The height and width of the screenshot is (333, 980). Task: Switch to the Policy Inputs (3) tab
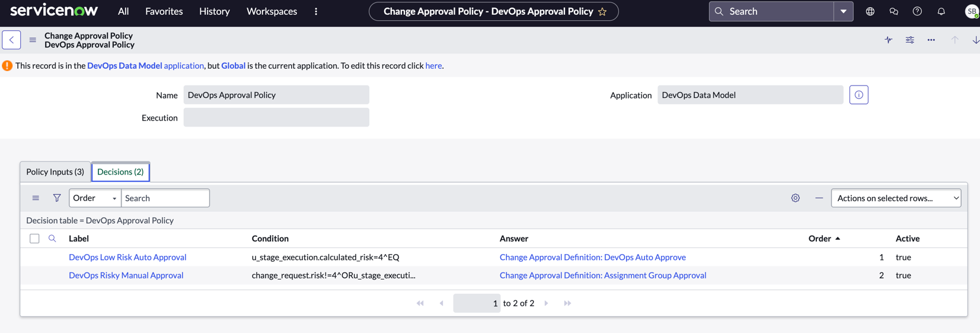coord(55,172)
